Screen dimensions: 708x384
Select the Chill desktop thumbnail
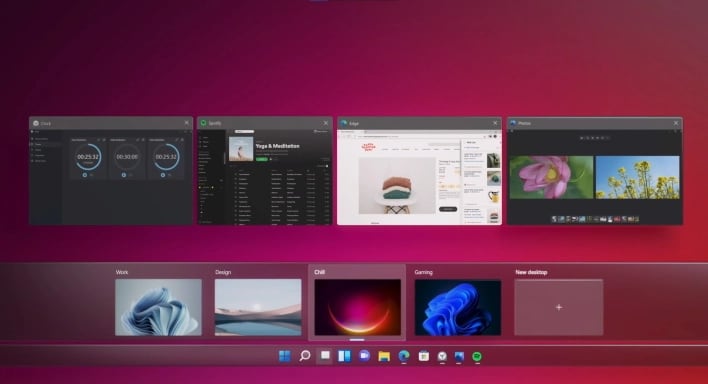[358, 307]
